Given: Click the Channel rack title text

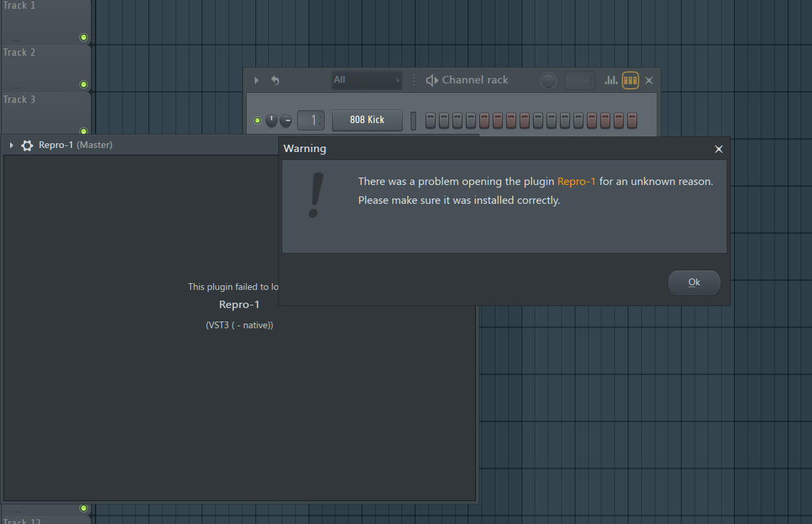Looking at the screenshot, I should tap(475, 80).
